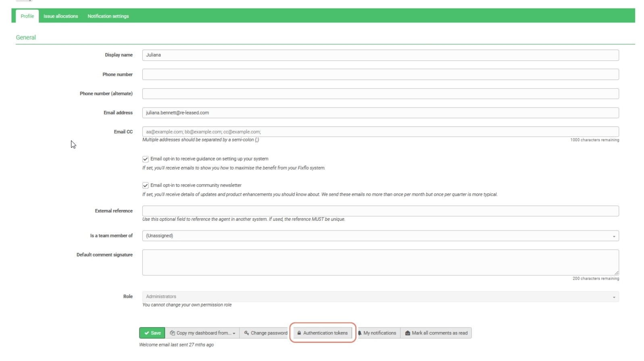Click Mark all comments as read button
644x361 pixels.
436,333
